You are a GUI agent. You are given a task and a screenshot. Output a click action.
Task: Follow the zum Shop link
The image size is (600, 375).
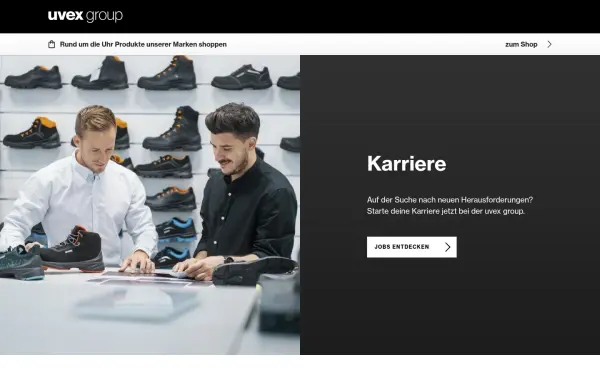pos(521,44)
